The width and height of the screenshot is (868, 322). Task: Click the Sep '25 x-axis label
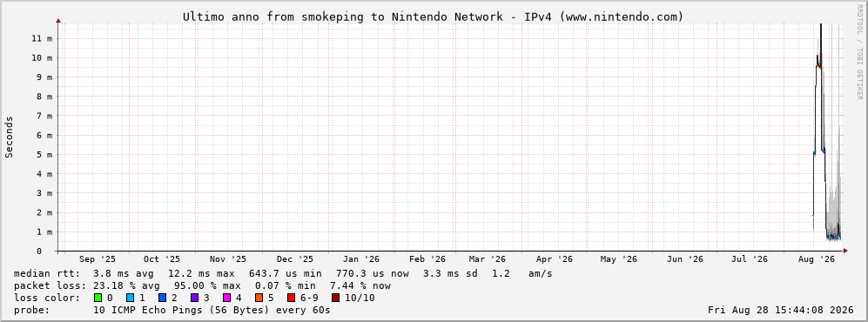tap(98, 259)
